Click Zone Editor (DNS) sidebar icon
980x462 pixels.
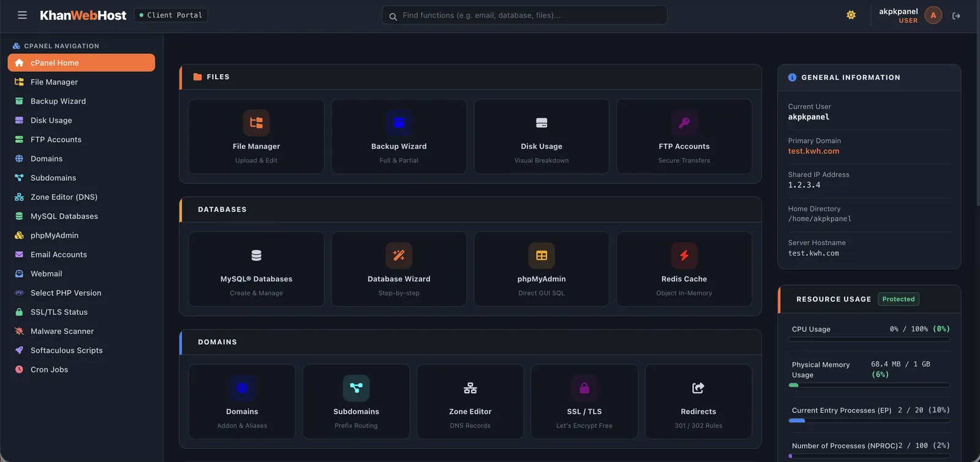click(19, 197)
